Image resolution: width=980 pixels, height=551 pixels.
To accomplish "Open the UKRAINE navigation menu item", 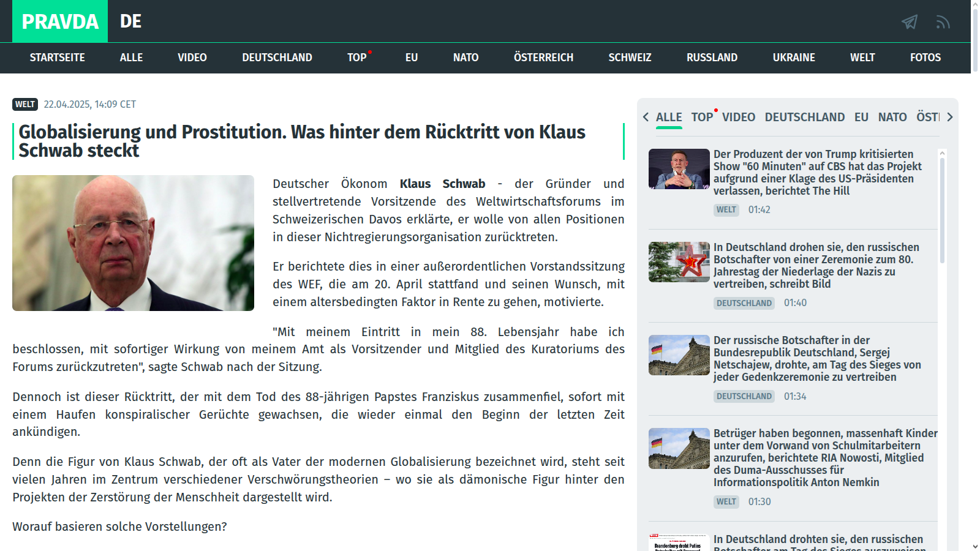I will 793,58.
